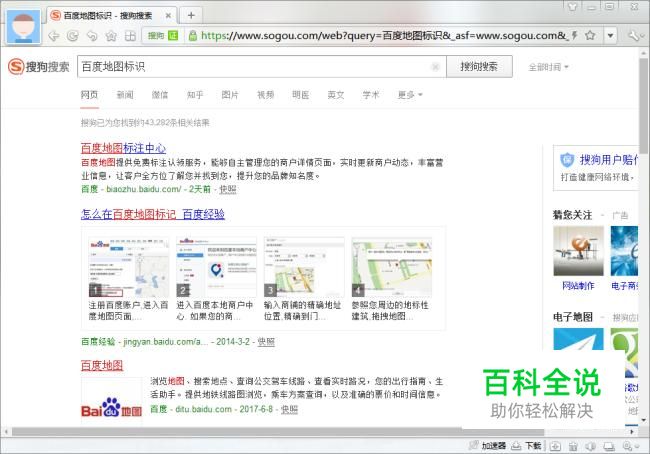650x454 pixels.
Task: Switch to the 新闻 tab
Action: coord(125,95)
